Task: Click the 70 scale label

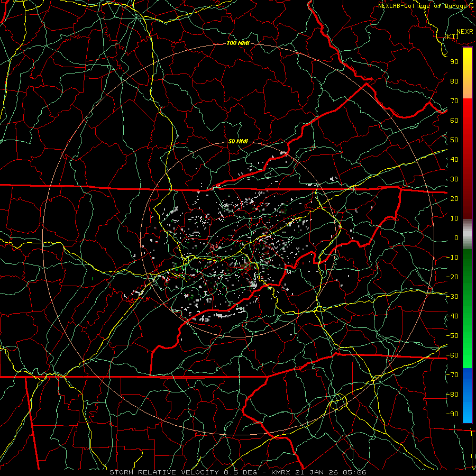Action: [454, 101]
